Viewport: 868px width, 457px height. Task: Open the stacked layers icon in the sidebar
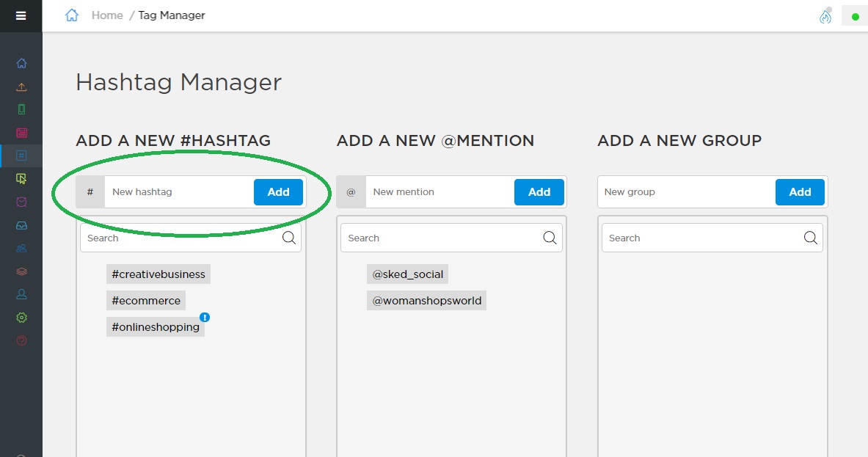[x=21, y=271]
